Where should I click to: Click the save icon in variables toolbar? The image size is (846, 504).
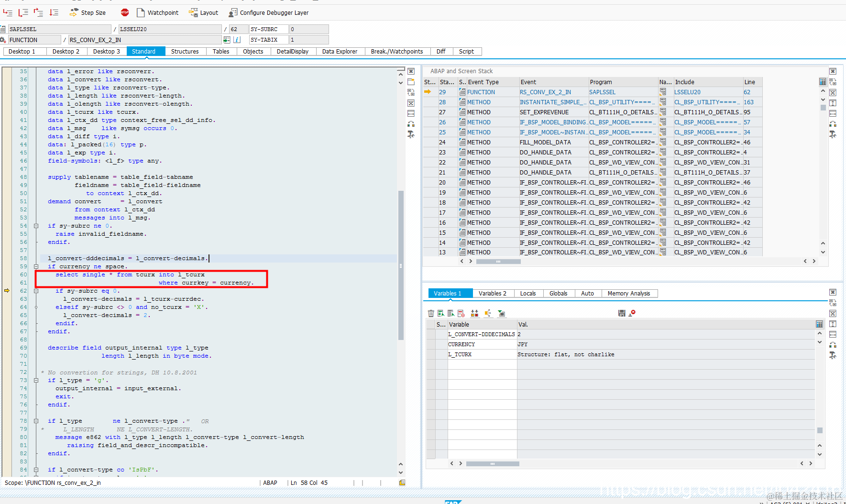click(x=622, y=313)
